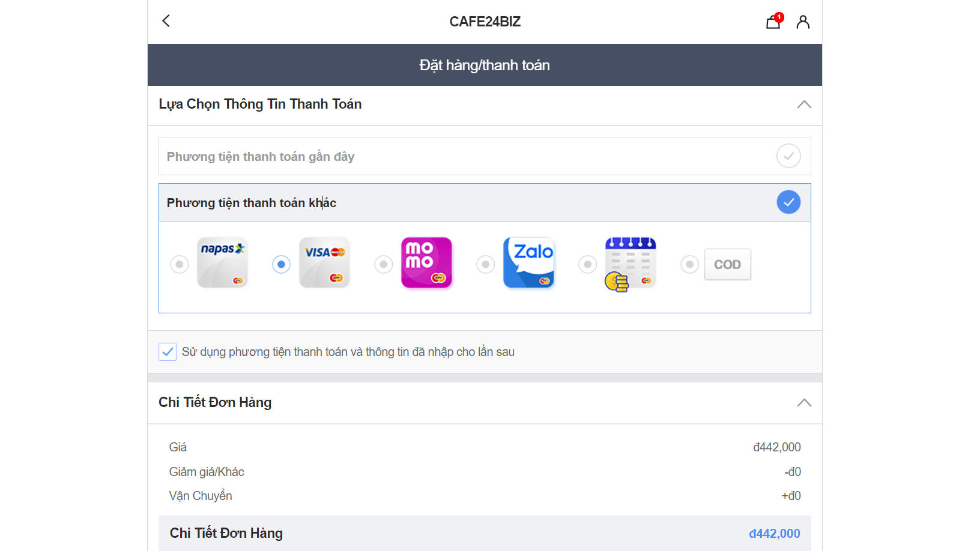Collapse Lựa Chọn Thông Tin Thanh Toán section
Viewport: 980px width, 551px height.
(x=803, y=104)
